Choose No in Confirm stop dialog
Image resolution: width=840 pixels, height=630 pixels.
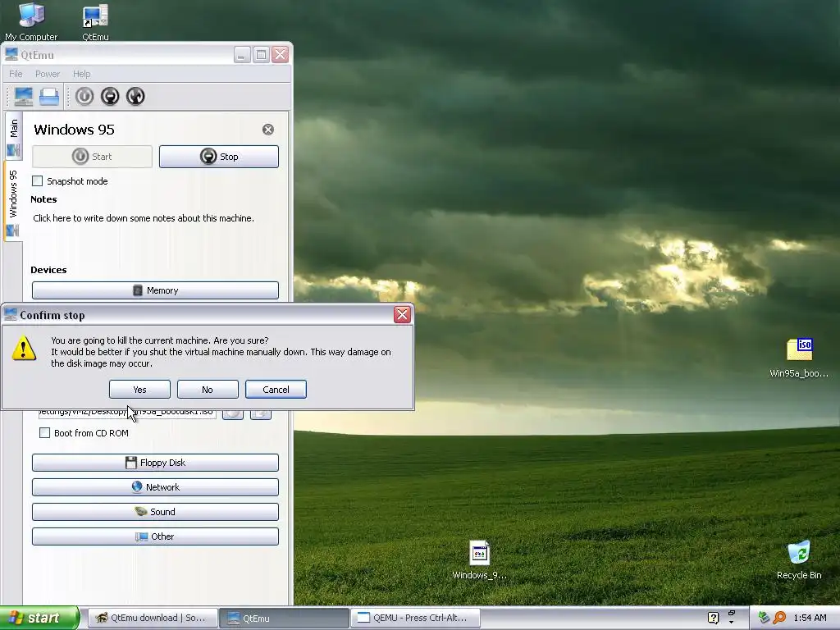pos(208,390)
